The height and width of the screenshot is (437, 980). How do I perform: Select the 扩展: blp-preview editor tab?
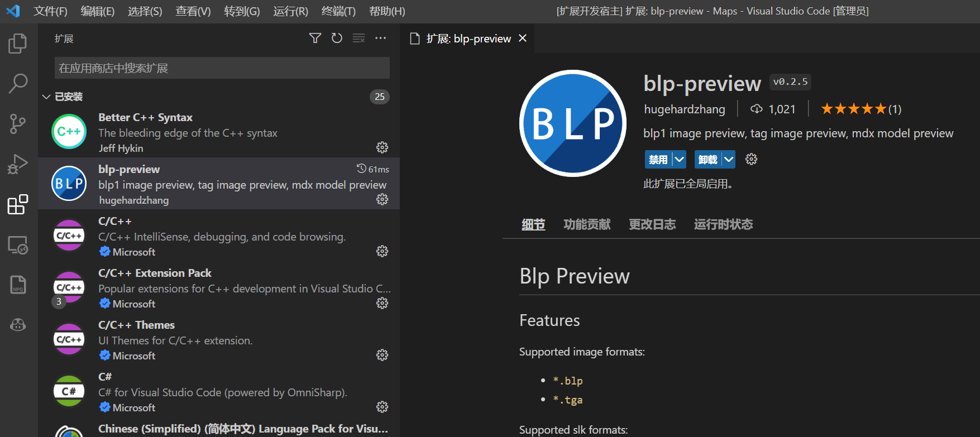point(467,38)
